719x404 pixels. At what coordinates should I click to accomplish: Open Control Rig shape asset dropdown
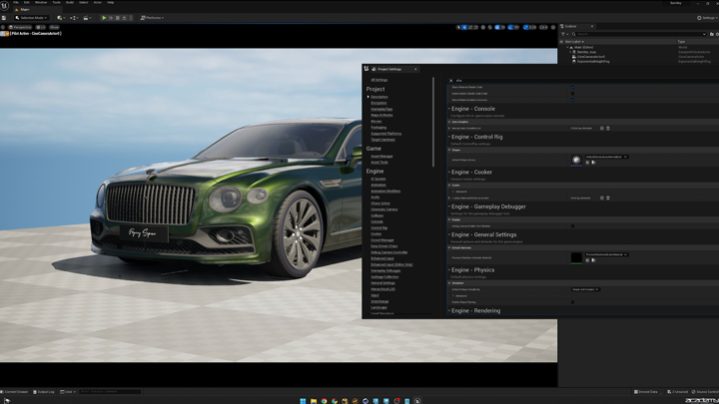click(x=607, y=157)
